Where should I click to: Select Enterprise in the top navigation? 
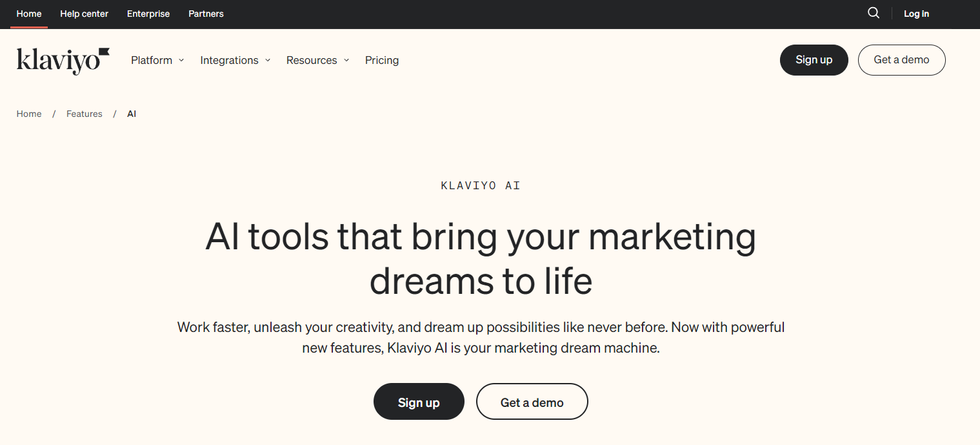pos(148,13)
